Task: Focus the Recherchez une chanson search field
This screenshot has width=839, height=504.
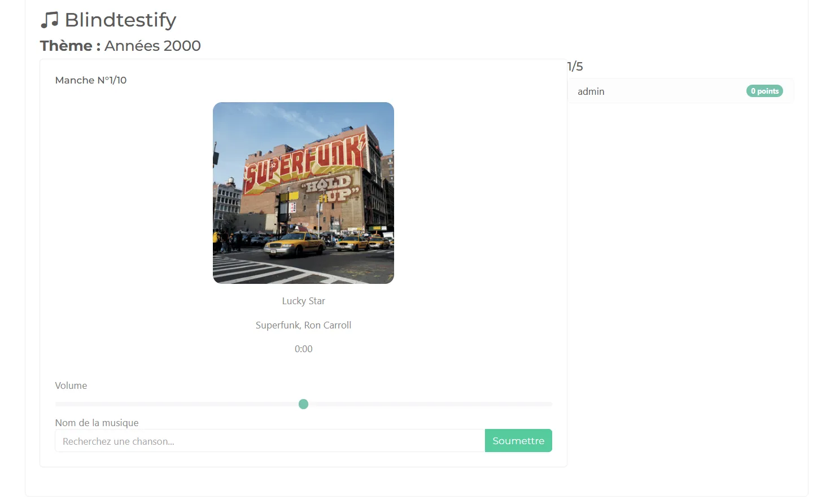Action: click(269, 441)
